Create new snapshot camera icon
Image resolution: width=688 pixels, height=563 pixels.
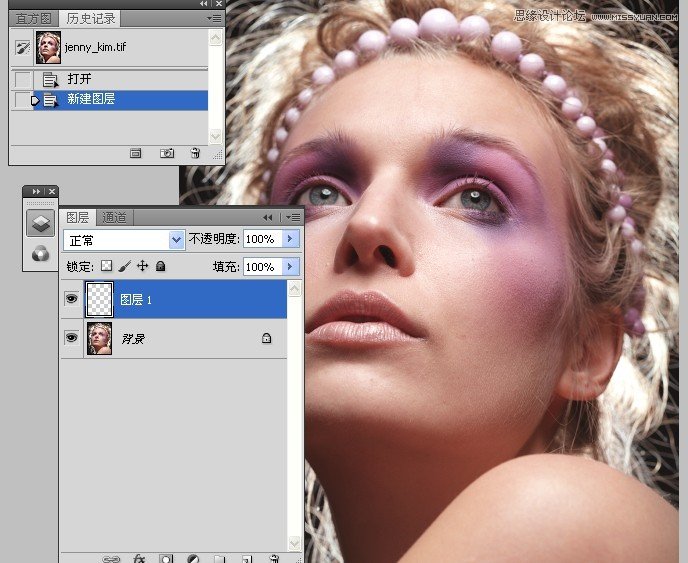[x=167, y=153]
